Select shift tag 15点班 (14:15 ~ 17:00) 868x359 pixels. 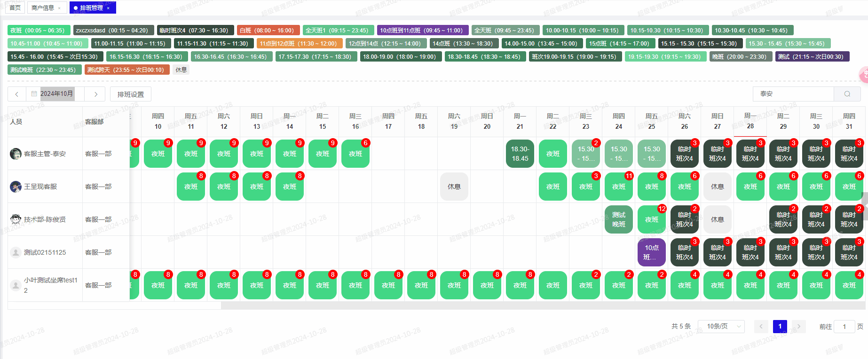click(621, 44)
